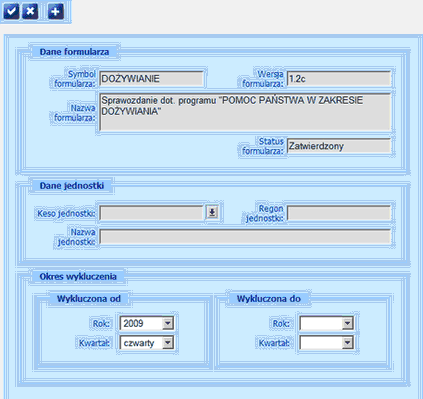
Task: Click the checkmark confirm icon
Action: (x=11, y=11)
